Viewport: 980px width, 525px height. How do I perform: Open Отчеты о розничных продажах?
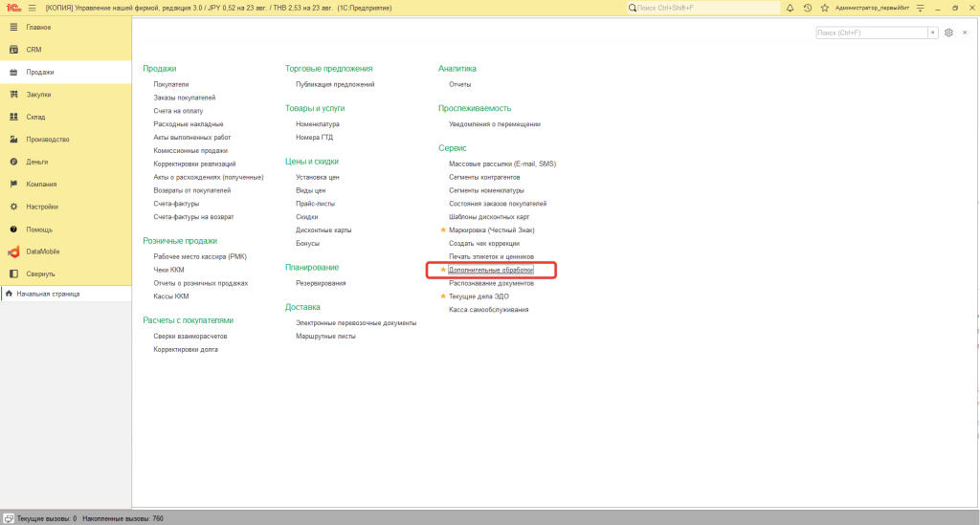pos(201,283)
